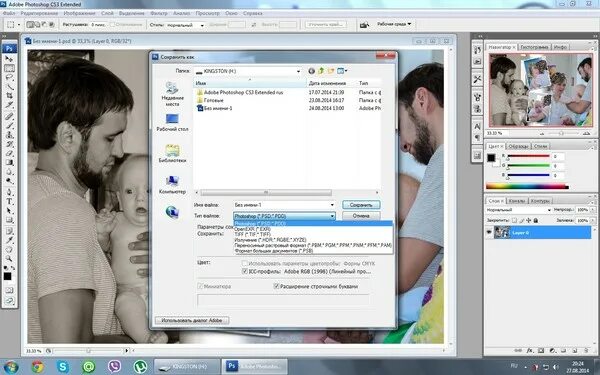Select the Gradient tool
Screen dimensions: 600x375
pyautogui.click(x=9, y=162)
